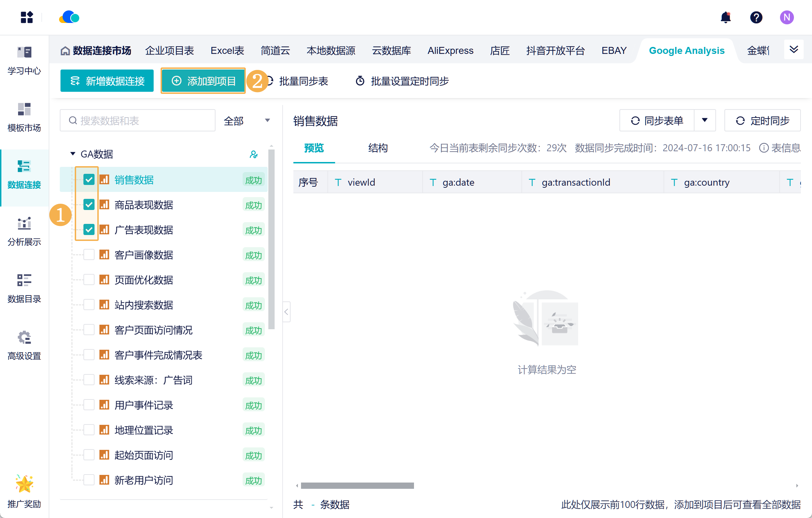812x518 pixels.
Task: Switch to the 结构 tab
Action: (x=378, y=148)
